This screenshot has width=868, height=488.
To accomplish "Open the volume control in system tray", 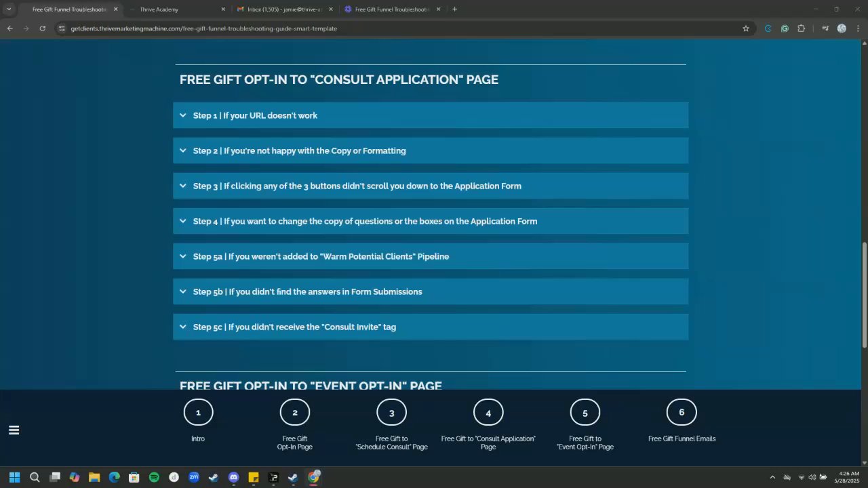I will (x=812, y=477).
